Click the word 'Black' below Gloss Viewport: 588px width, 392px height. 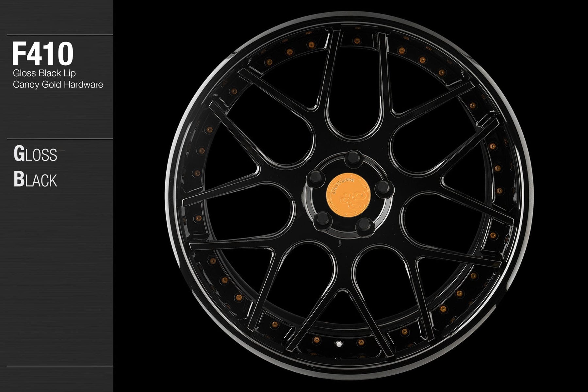coord(35,180)
